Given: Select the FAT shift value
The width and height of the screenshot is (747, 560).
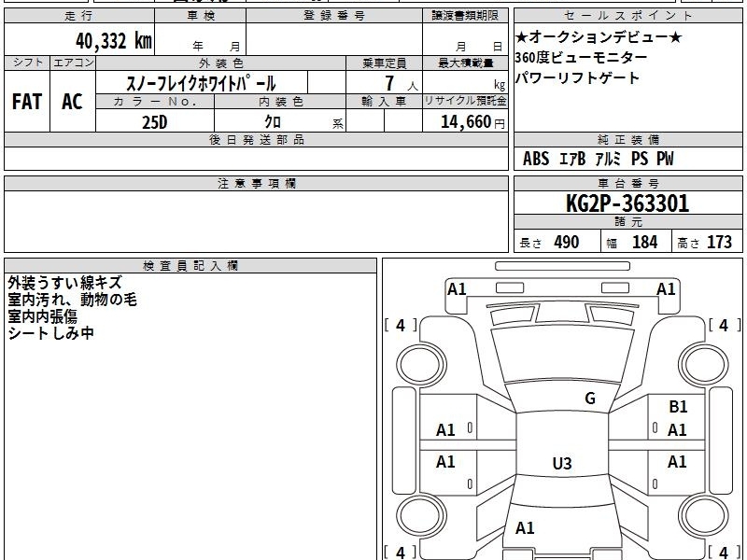Looking at the screenshot, I should (27, 102).
